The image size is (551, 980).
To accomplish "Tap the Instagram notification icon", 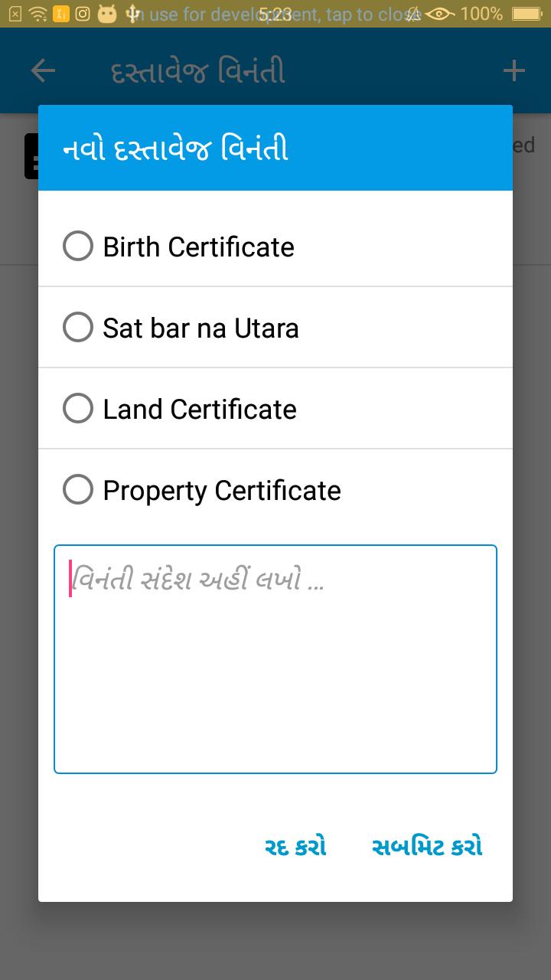I will [x=83, y=14].
